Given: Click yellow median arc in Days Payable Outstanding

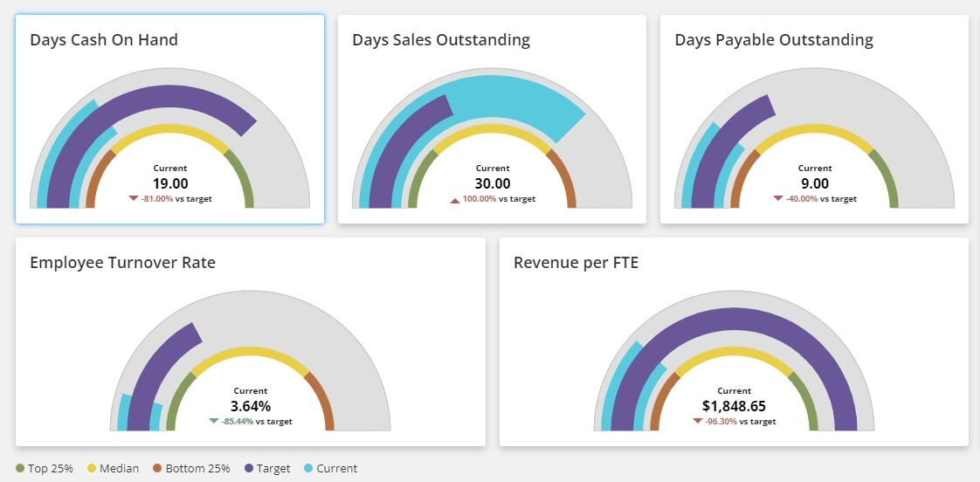Looking at the screenshot, I should click(815, 128).
